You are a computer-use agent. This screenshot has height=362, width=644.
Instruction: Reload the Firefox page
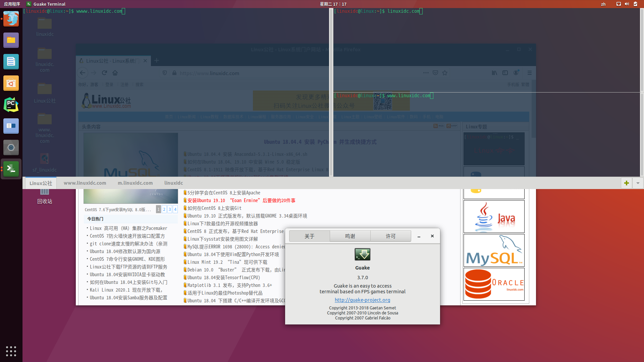(104, 73)
